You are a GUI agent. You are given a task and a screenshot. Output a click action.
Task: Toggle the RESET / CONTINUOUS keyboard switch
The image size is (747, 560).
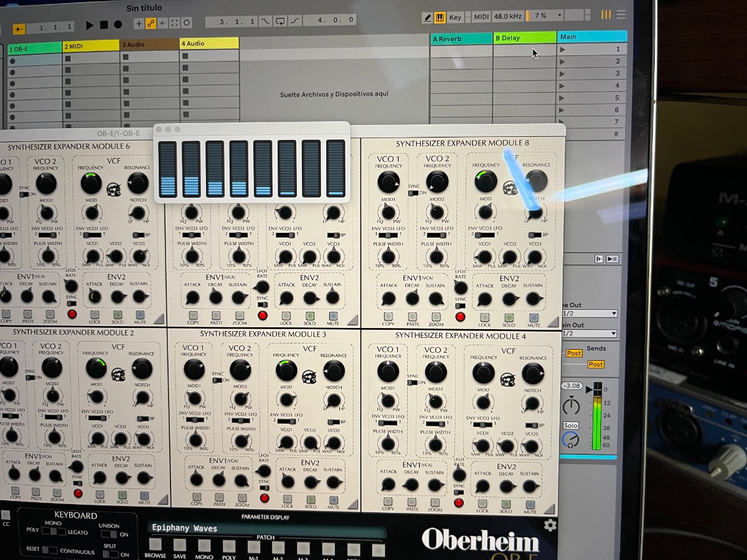tap(49, 551)
